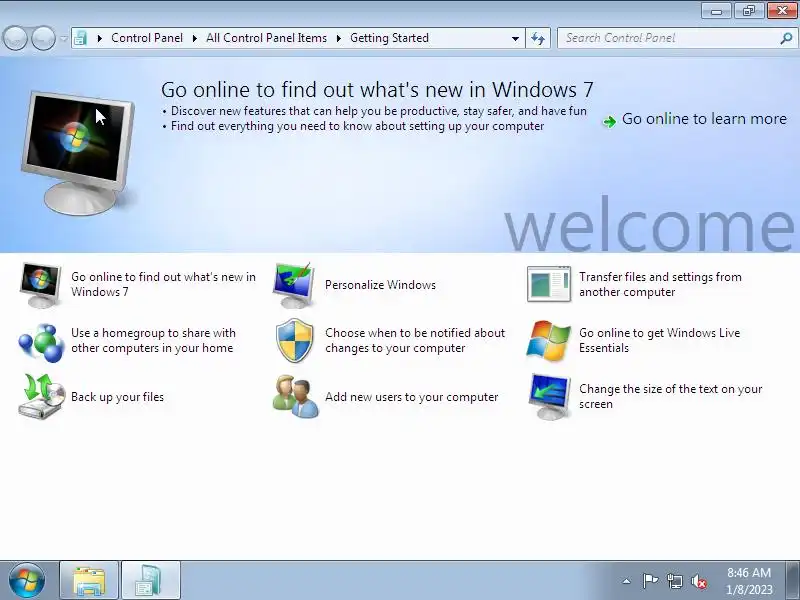Click the Transfer files and settings icon
The image size is (800, 600).
[x=548, y=284]
